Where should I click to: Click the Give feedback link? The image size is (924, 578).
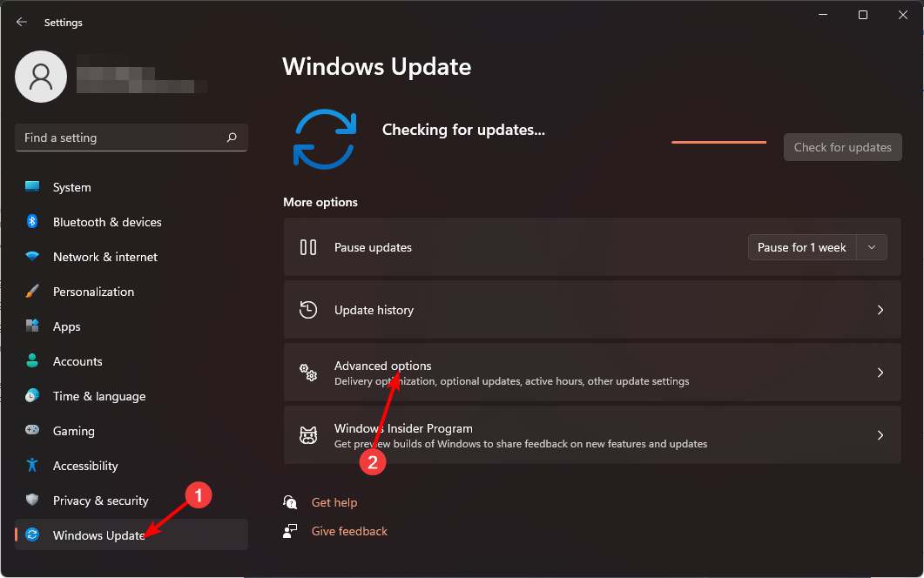pyautogui.click(x=348, y=531)
